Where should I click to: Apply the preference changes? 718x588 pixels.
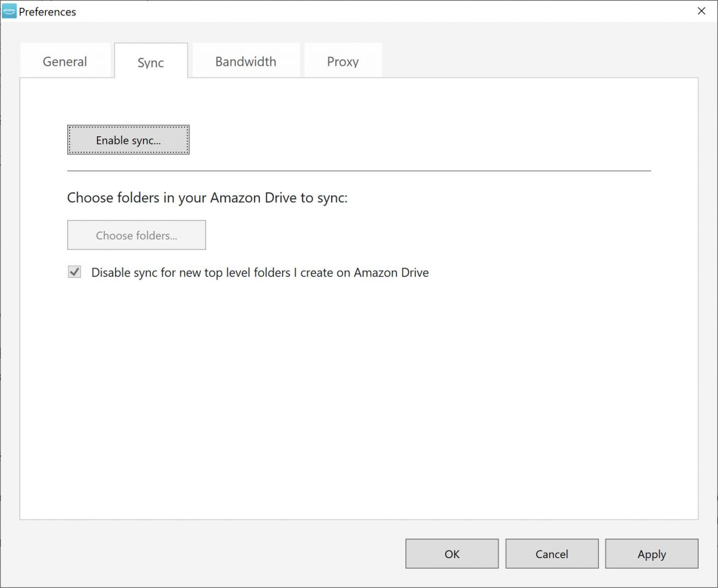(x=652, y=554)
